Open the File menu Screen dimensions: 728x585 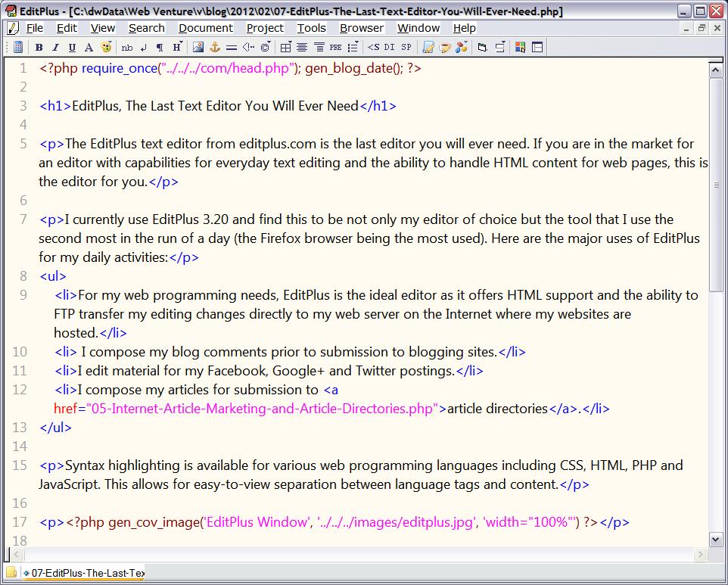pyautogui.click(x=34, y=28)
